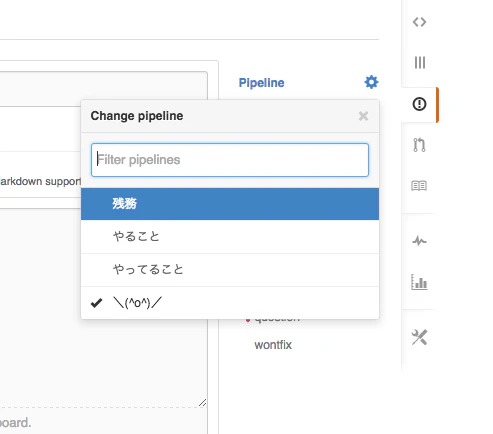
Task: Select the checked ＼(^o^)／ pipeline
Action: click(x=230, y=303)
